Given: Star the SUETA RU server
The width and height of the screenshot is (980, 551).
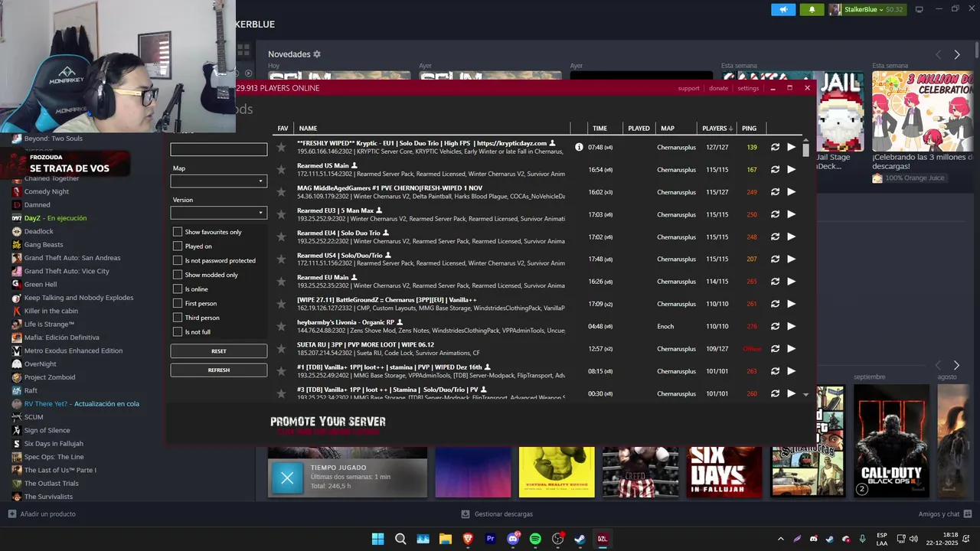Looking at the screenshot, I should tap(281, 348).
